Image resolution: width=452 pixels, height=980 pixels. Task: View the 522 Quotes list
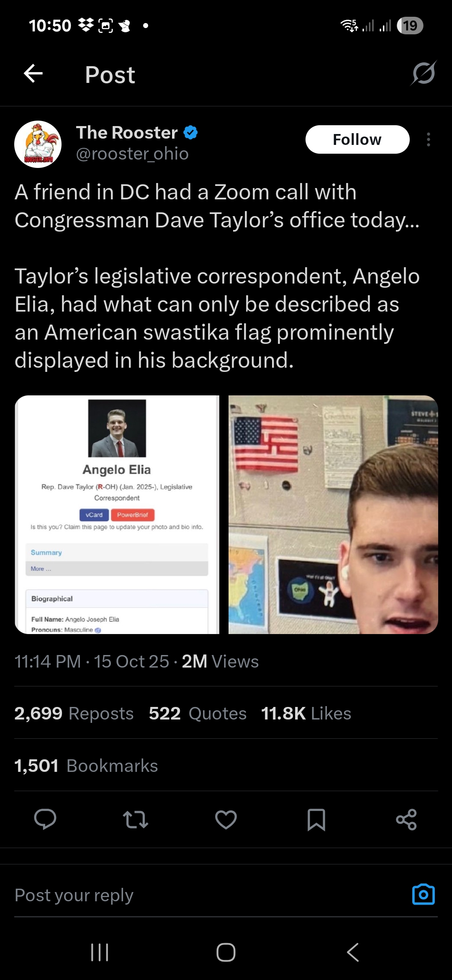point(198,713)
